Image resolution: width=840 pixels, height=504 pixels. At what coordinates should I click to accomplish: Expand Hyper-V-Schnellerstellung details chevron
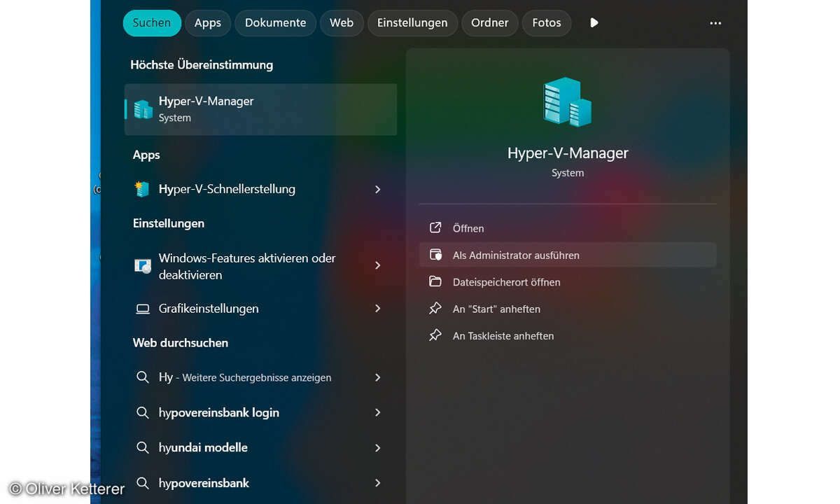pos(378,190)
